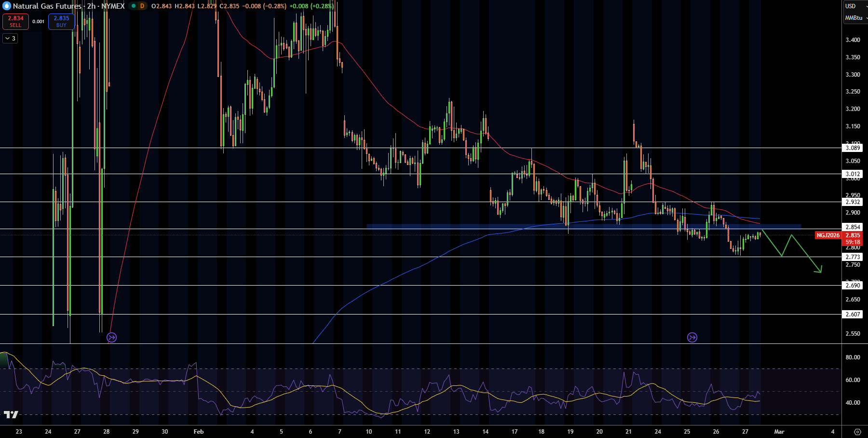Select the blue support zone rectangle
The height and width of the screenshot is (438, 868).
[x=583, y=226]
